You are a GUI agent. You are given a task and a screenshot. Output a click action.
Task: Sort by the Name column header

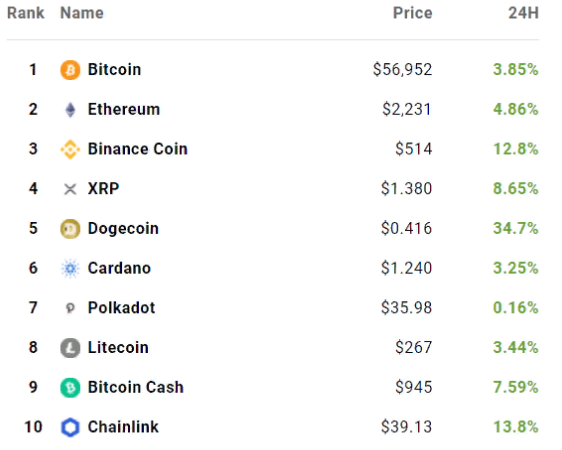pyautogui.click(x=82, y=13)
